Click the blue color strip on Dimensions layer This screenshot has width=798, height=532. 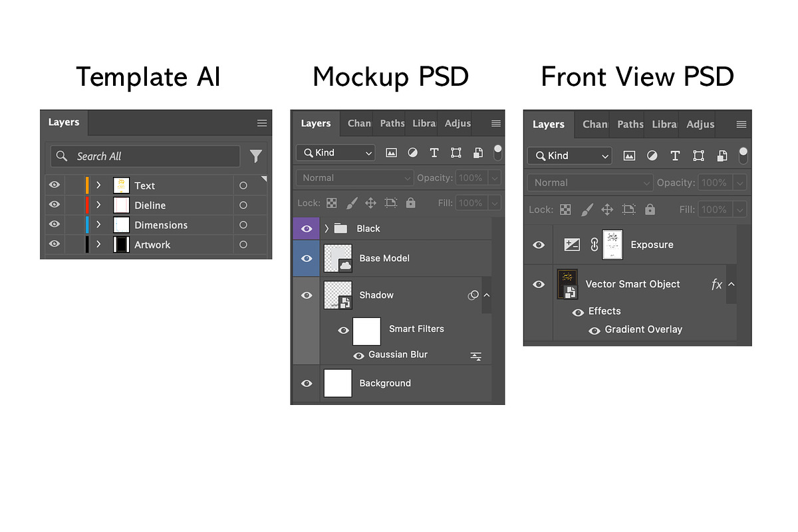[x=87, y=225]
